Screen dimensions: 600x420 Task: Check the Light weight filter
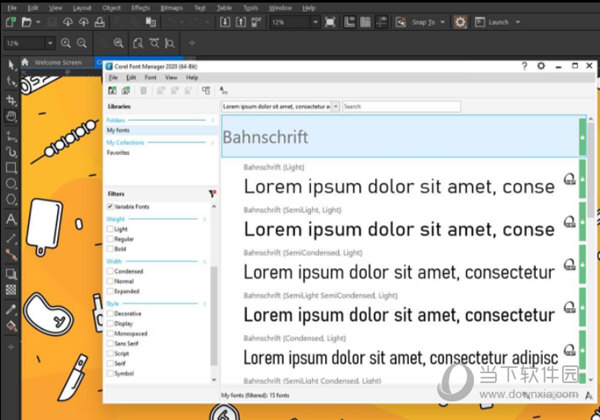pyautogui.click(x=110, y=229)
